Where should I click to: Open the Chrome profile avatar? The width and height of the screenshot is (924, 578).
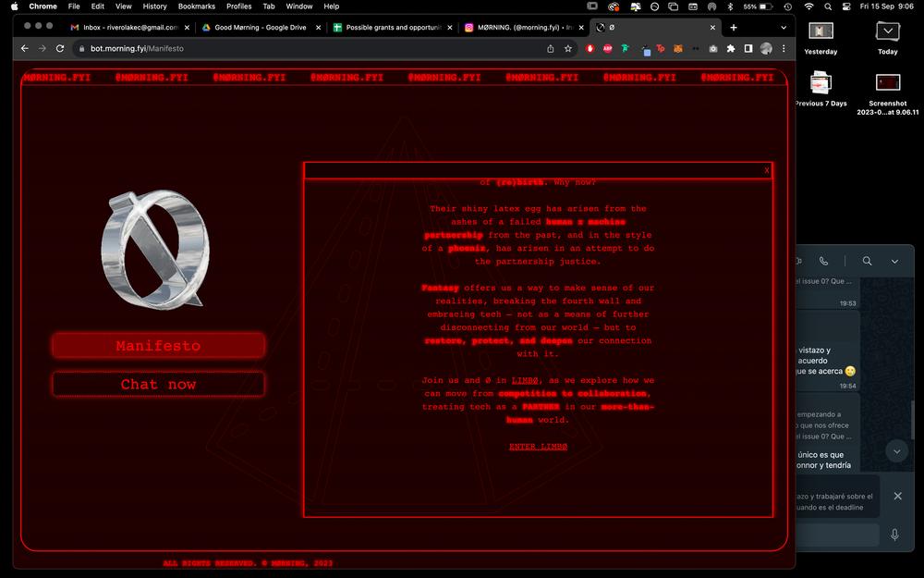[x=766, y=48]
